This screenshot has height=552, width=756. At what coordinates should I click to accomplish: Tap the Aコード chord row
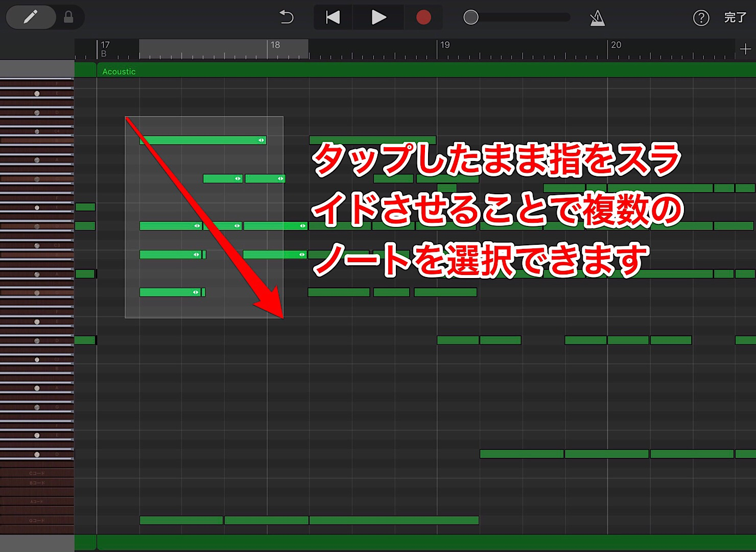[x=37, y=501]
